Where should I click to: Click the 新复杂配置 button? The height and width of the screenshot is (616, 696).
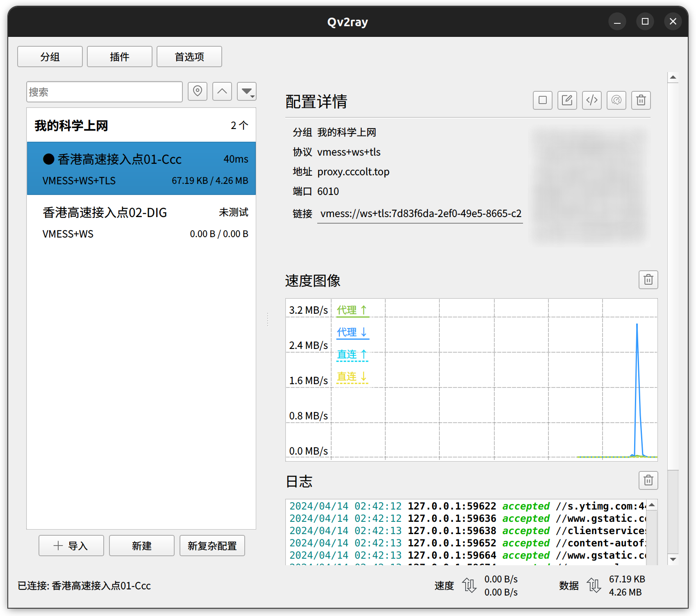pos(212,546)
